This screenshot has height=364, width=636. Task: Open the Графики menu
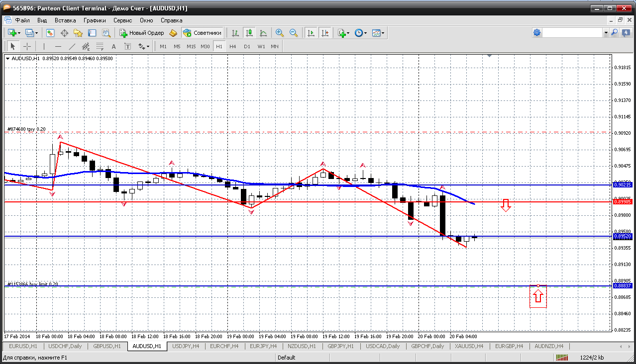tap(95, 20)
